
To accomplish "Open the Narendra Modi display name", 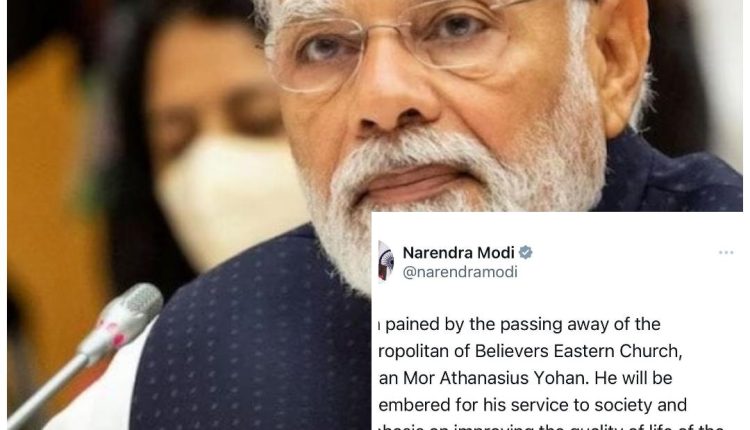I will point(458,252).
